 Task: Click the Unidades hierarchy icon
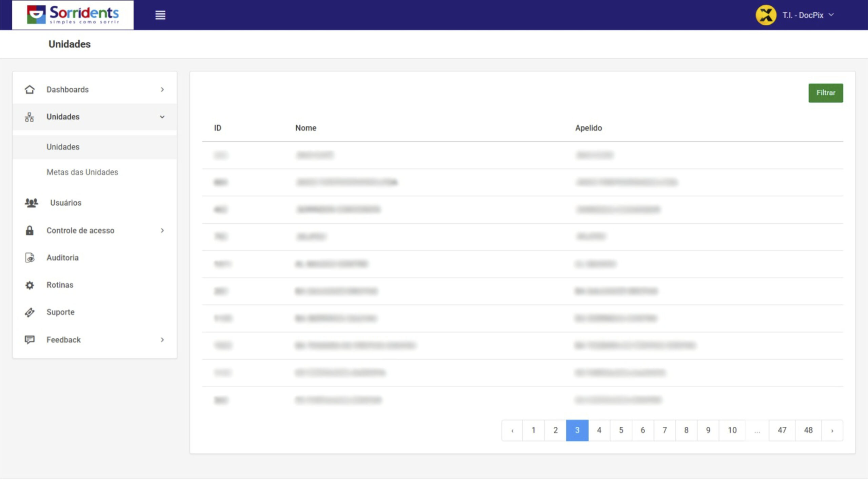tap(29, 117)
